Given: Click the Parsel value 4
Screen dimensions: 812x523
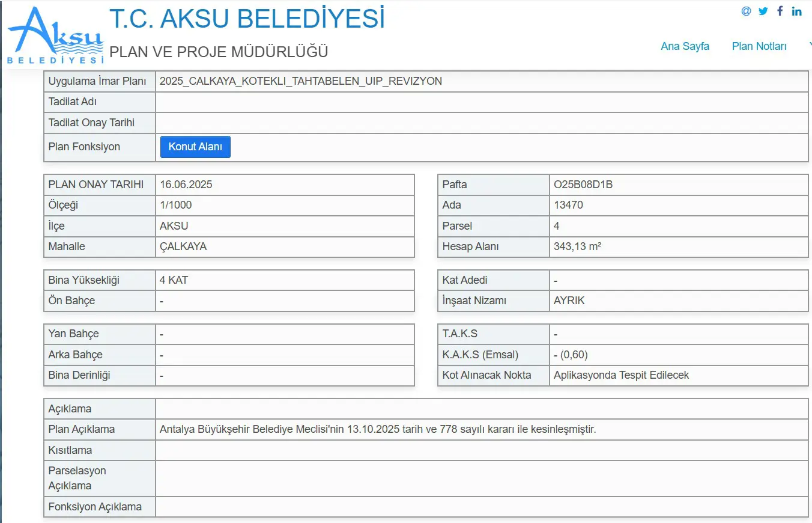Looking at the screenshot, I should 557,226.
